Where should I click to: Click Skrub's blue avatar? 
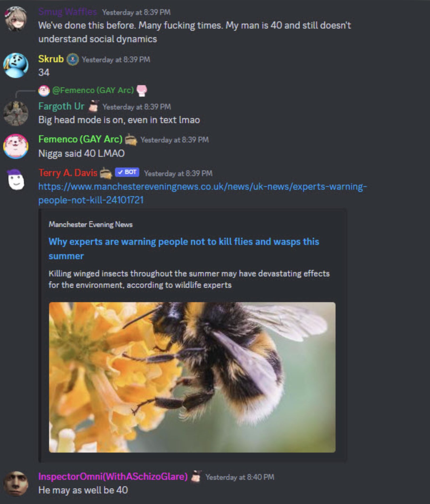click(16, 65)
